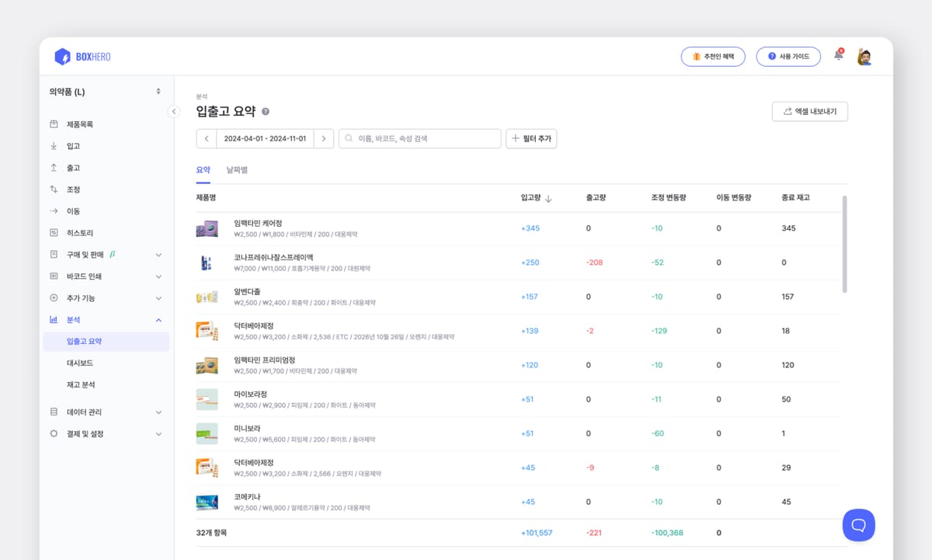Click the 데이터 관리 icon
Image resolution: width=932 pixels, height=560 pixels.
54,412
